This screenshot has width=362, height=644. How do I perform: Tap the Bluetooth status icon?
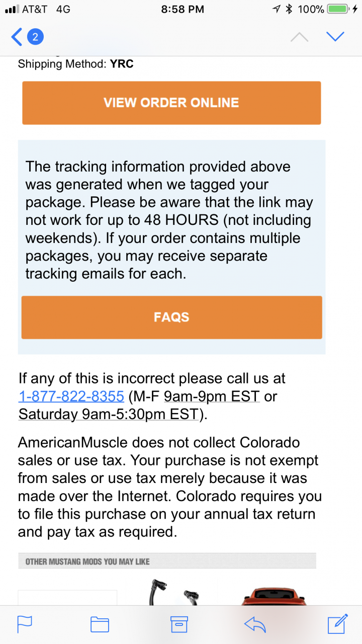pos(289,9)
